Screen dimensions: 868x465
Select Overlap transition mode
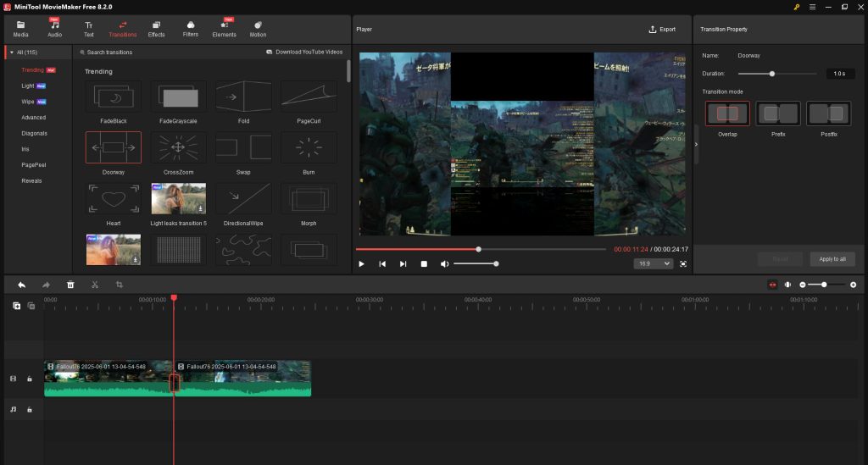coord(727,113)
